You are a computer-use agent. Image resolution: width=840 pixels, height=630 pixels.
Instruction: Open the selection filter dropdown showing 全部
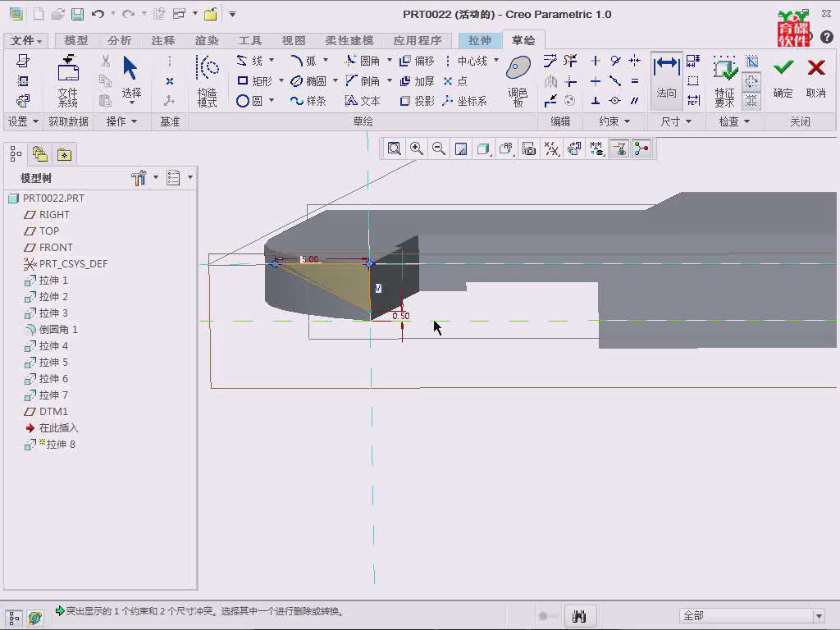click(x=752, y=615)
